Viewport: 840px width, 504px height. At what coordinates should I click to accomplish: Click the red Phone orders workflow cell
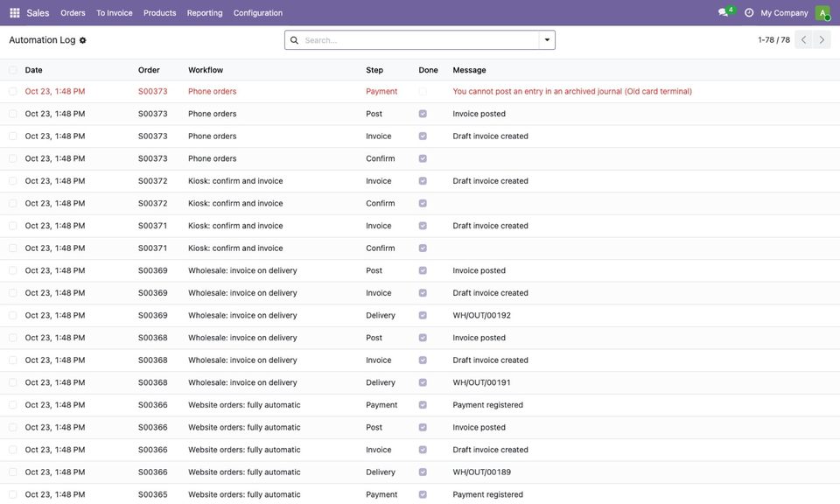pyautogui.click(x=212, y=92)
